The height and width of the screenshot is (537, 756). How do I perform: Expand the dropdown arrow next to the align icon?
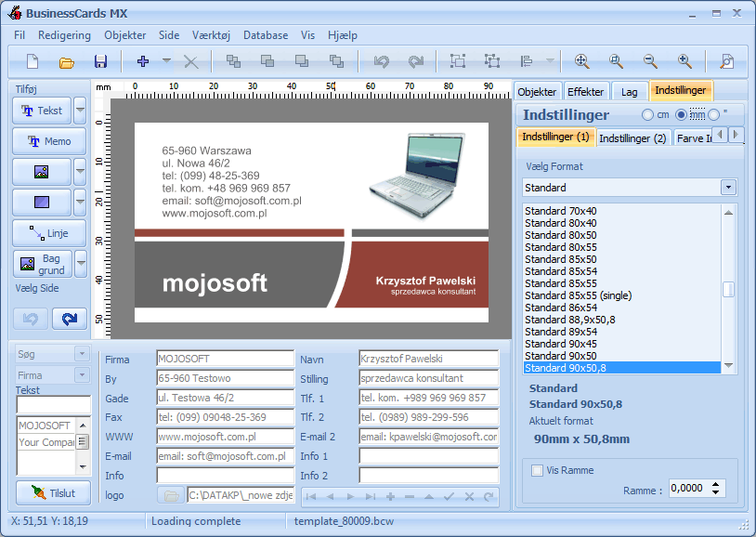coord(550,61)
